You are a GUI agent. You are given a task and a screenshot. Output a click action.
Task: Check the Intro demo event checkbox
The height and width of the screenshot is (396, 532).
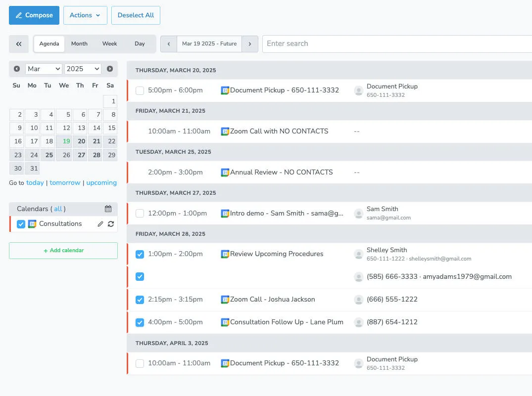[x=139, y=213]
